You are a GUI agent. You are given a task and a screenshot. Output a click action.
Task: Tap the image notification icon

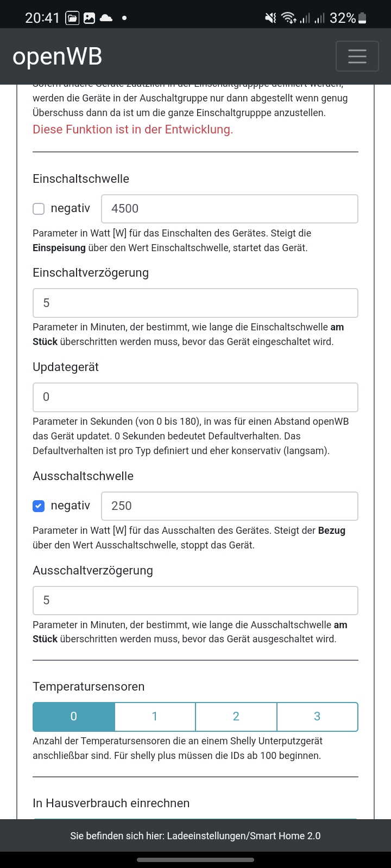pos(89,18)
